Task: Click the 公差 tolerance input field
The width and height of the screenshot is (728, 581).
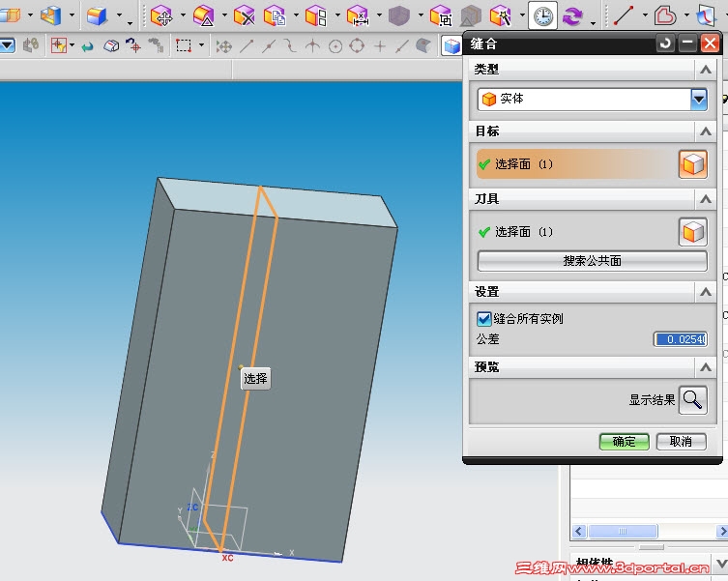Action: click(681, 339)
